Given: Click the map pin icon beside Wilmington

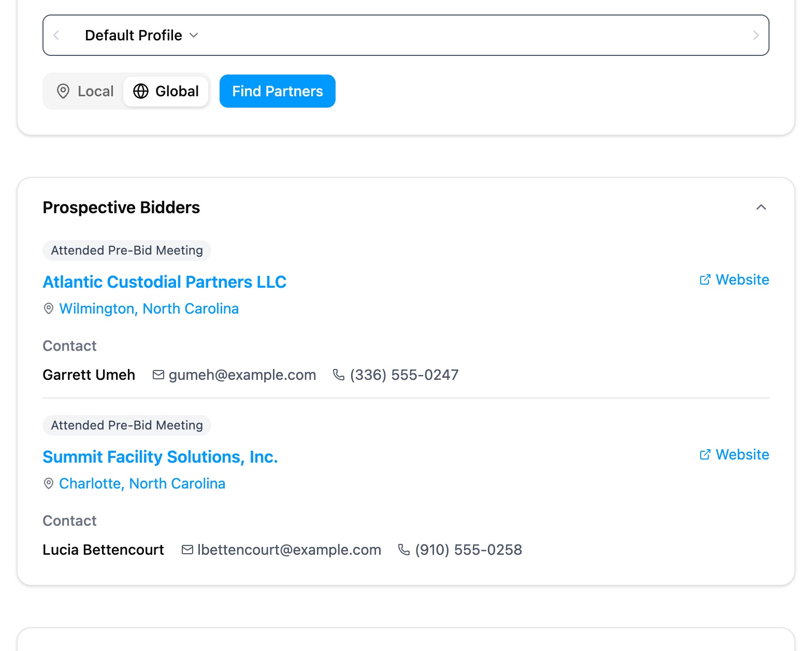Looking at the screenshot, I should (49, 309).
